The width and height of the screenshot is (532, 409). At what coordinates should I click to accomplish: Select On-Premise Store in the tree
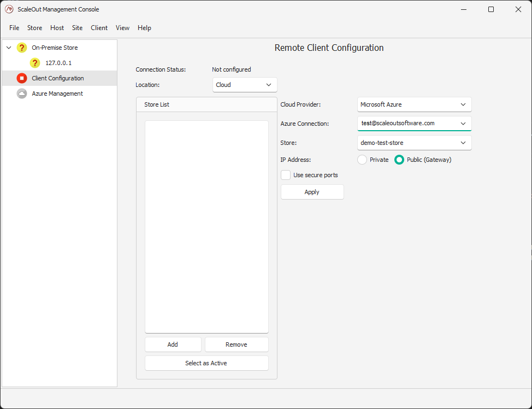(55, 48)
